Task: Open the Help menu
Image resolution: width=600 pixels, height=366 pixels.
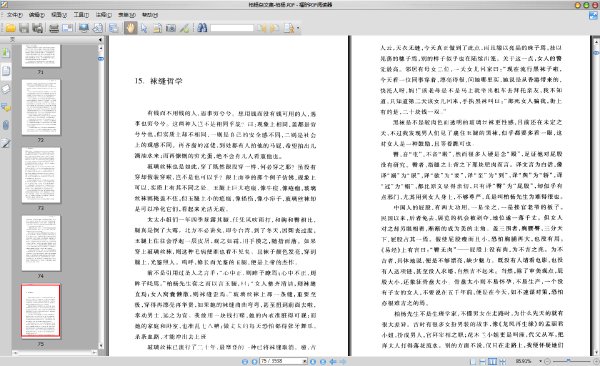Action: (150, 15)
